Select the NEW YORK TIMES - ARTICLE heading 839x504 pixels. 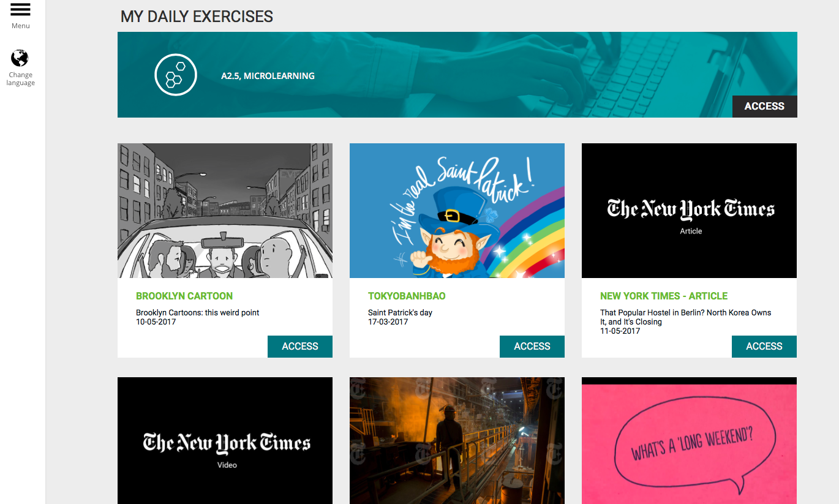tap(664, 296)
